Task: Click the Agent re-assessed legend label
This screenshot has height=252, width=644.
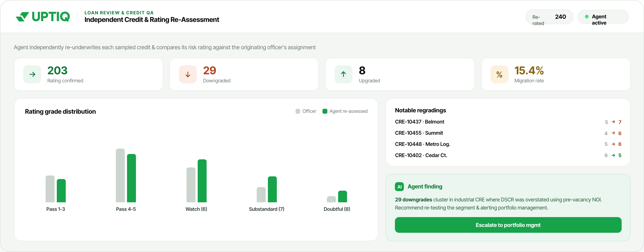Action: click(x=348, y=111)
